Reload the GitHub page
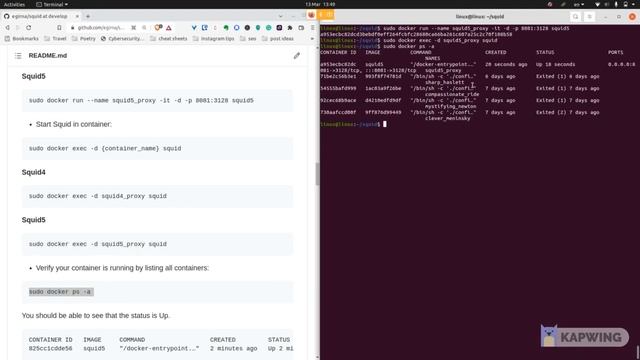 (x=29, y=28)
